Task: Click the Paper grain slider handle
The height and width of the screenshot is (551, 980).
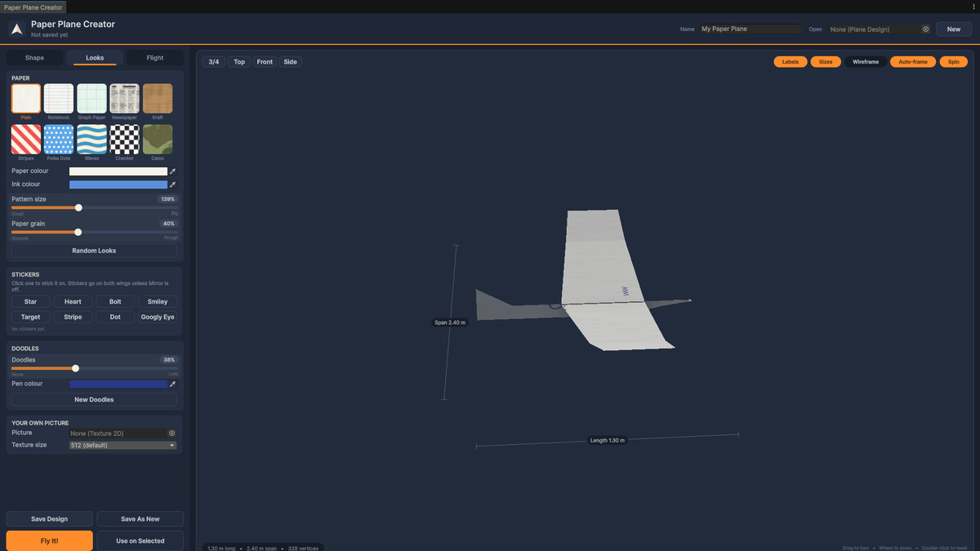Action: tap(78, 232)
